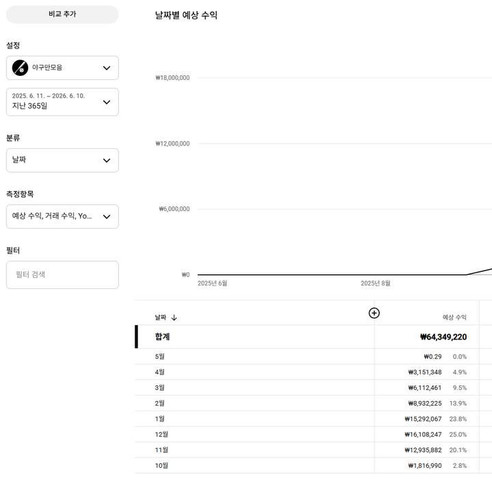Click the chart line near 2025년 8월
This screenshot has height=500, width=492.
click(x=375, y=275)
